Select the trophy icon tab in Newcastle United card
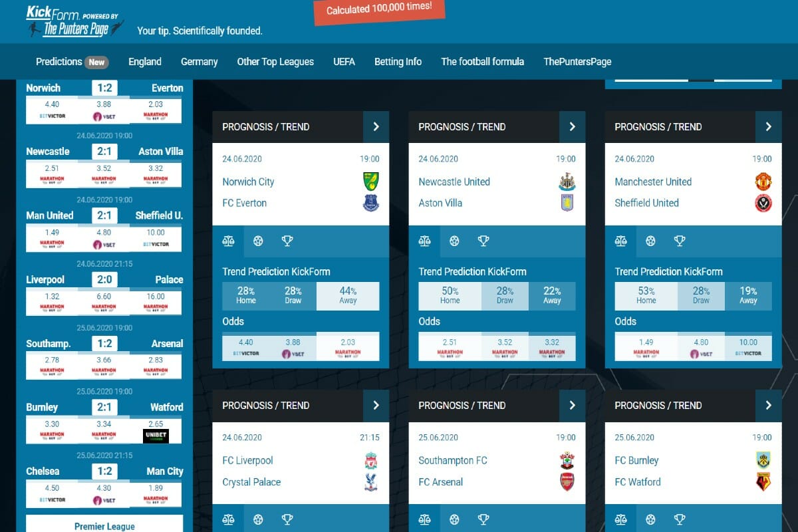Screen dimensions: 798x532 pyautogui.click(x=483, y=241)
